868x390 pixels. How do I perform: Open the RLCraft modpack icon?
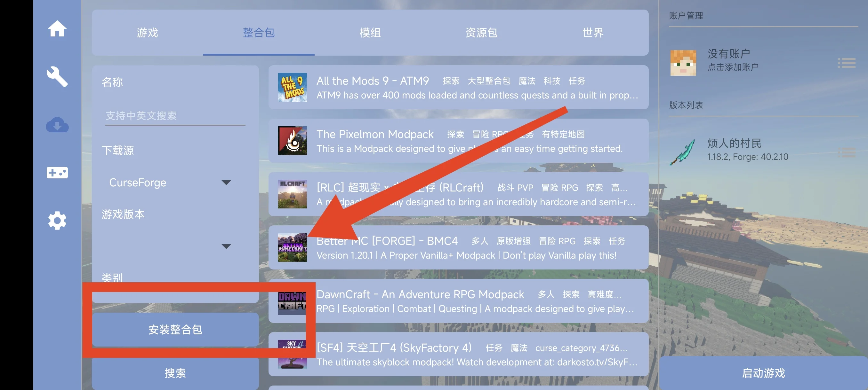292,194
